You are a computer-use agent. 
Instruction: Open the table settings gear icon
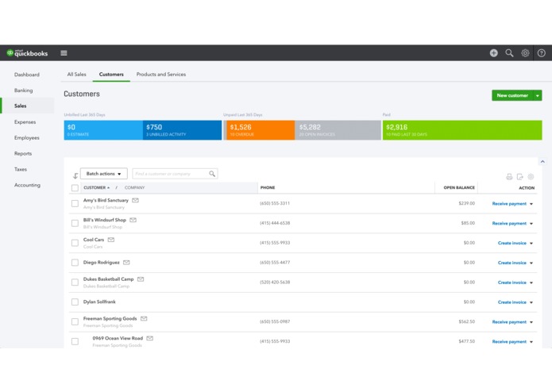(531, 177)
